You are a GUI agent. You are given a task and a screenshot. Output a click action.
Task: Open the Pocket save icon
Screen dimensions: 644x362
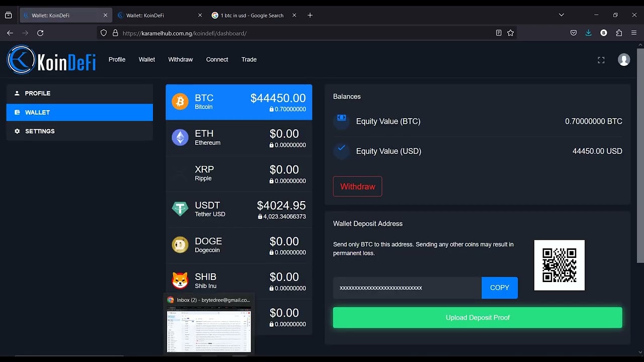coord(574,33)
